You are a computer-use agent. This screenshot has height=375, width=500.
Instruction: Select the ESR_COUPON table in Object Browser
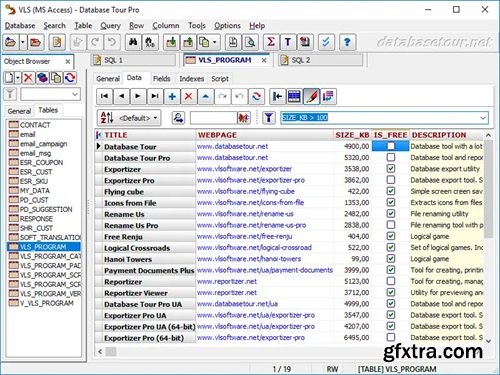tap(41, 163)
